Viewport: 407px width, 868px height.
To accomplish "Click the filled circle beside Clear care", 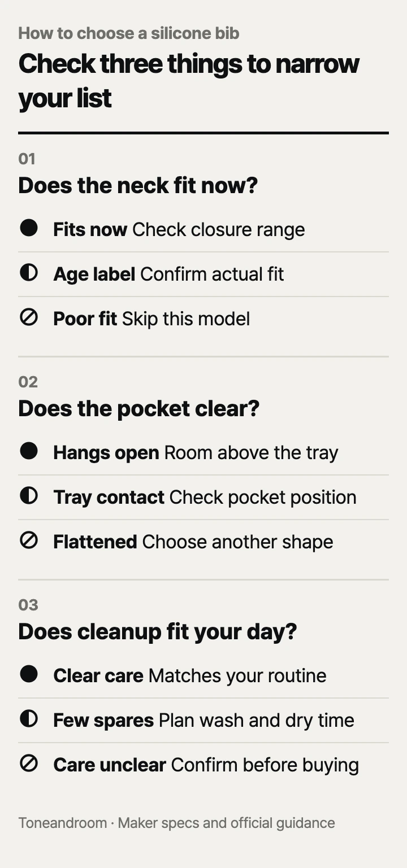I will pyautogui.click(x=29, y=674).
